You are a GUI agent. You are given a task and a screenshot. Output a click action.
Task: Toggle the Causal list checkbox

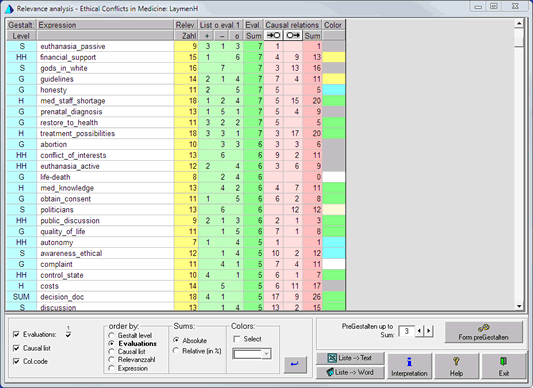point(16,348)
